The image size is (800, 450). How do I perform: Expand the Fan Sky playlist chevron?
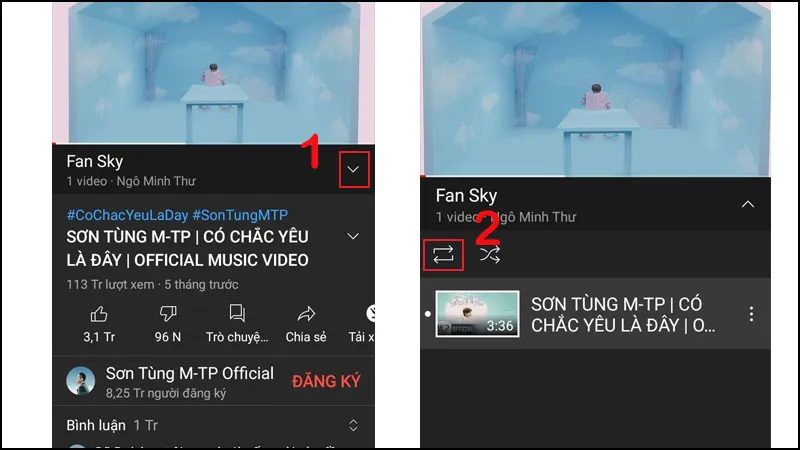(x=354, y=169)
